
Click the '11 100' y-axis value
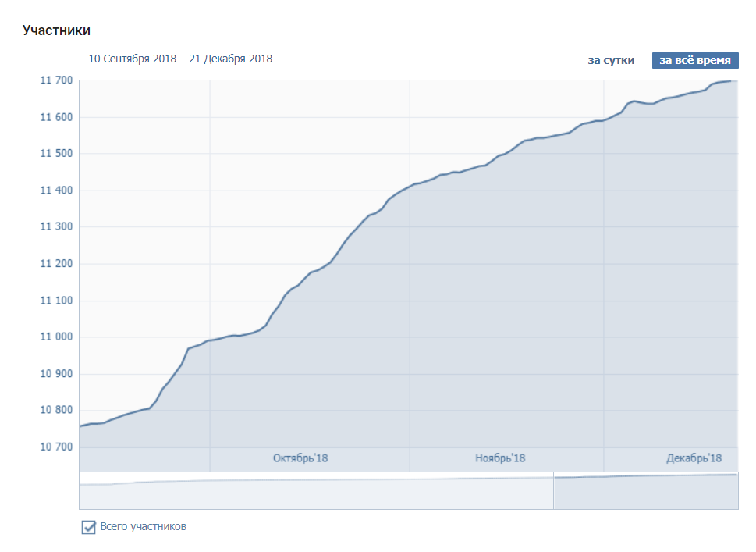pyautogui.click(x=56, y=300)
